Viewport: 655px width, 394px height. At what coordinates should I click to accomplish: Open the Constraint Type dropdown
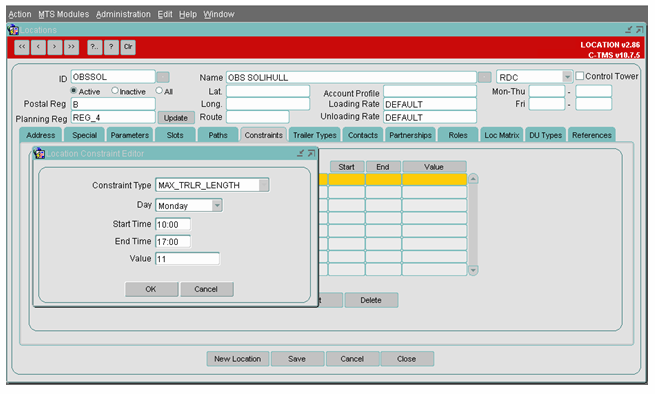(x=264, y=185)
